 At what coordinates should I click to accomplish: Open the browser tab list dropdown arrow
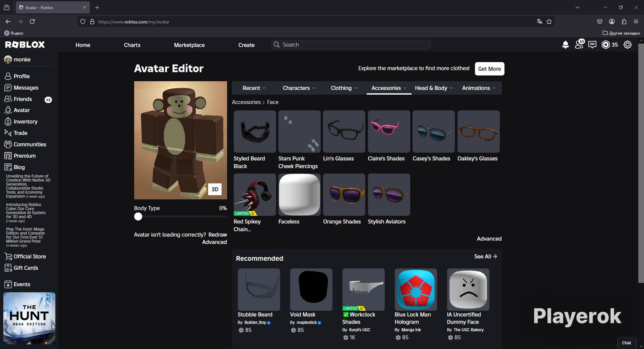(577, 7)
